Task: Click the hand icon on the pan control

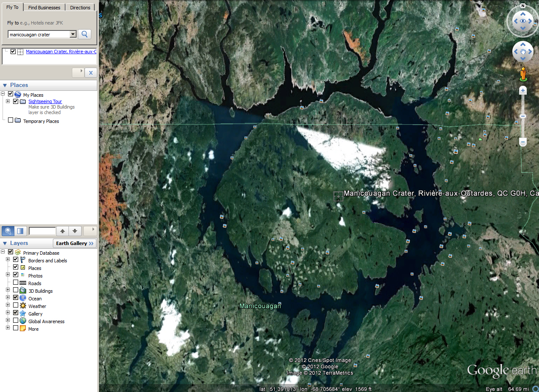Action: point(523,52)
